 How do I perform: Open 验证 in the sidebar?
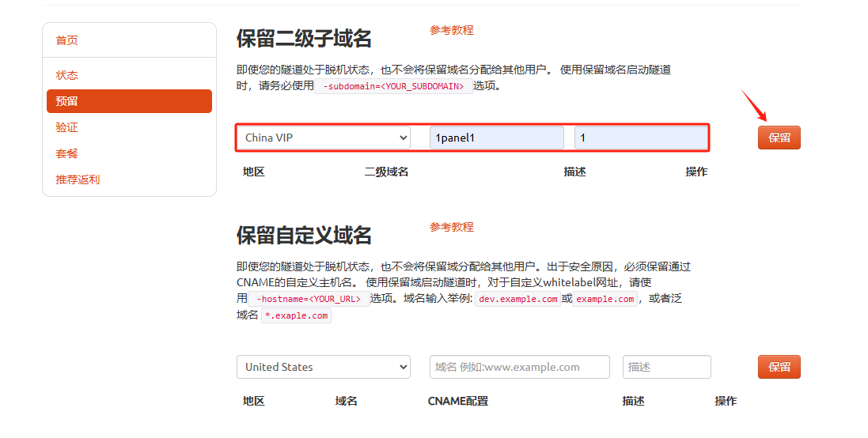click(66, 127)
